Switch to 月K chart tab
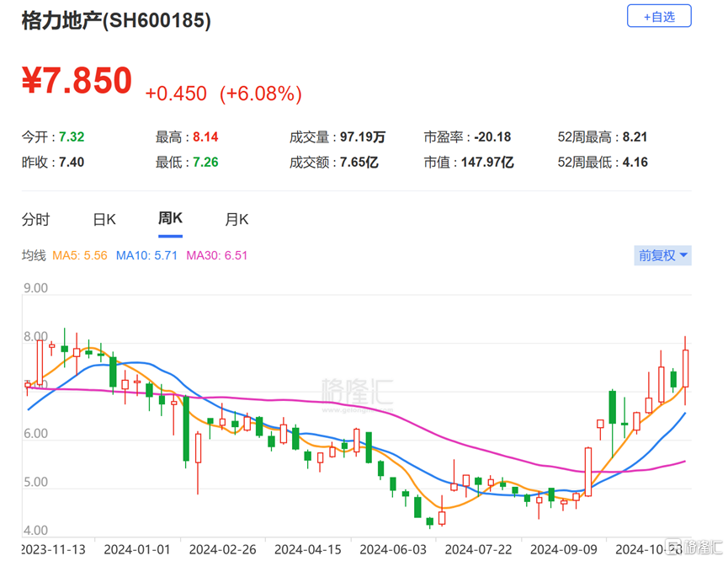 pyautogui.click(x=236, y=219)
